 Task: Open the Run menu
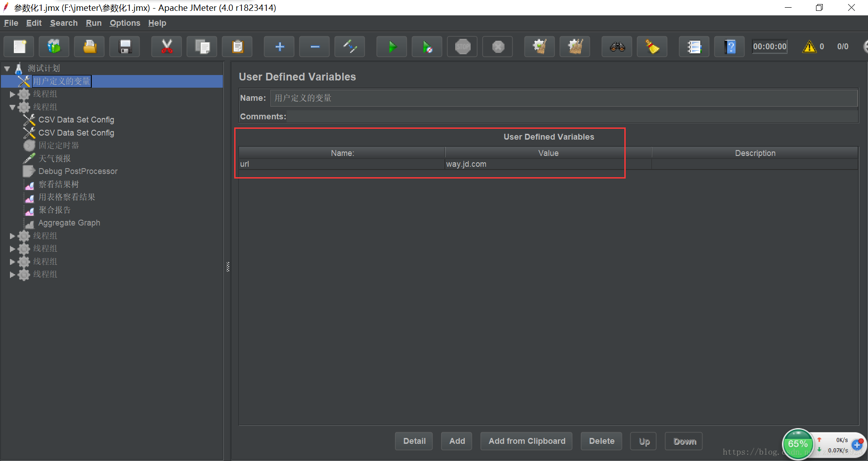(94, 23)
